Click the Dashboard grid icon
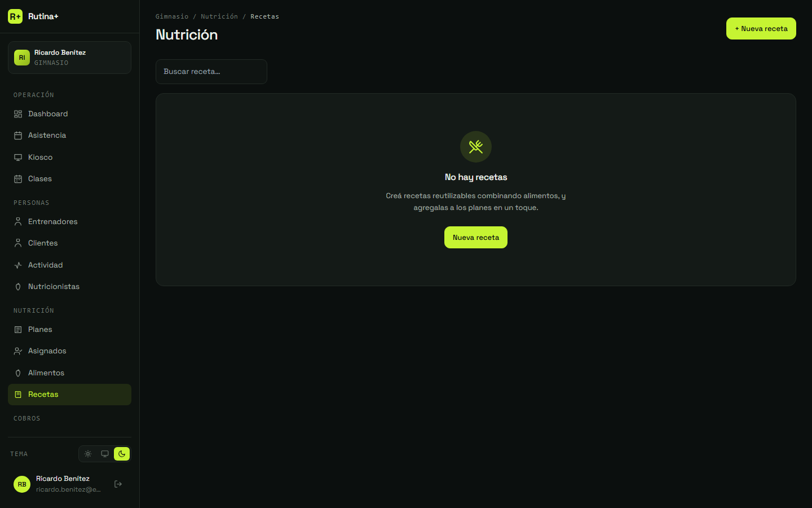The image size is (812, 508). point(18,114)
